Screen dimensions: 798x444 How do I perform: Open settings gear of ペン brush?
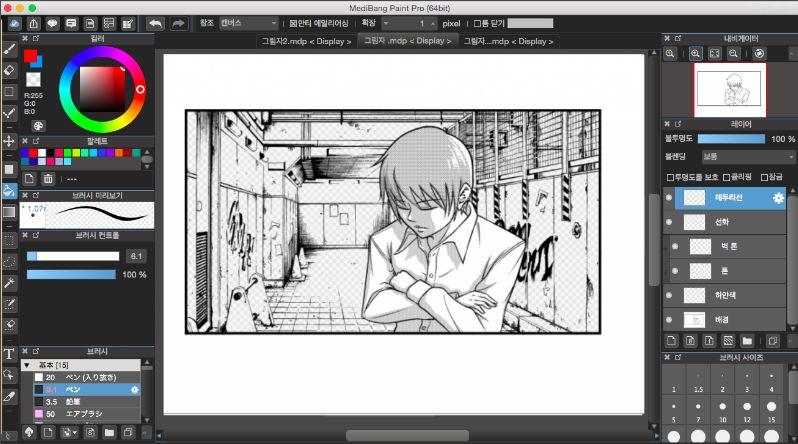(134, 390)
